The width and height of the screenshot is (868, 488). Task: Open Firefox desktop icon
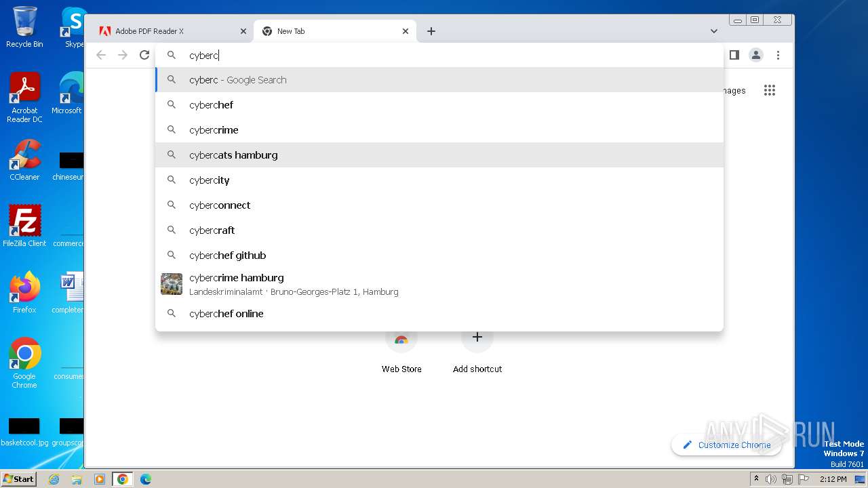[24, 293]
